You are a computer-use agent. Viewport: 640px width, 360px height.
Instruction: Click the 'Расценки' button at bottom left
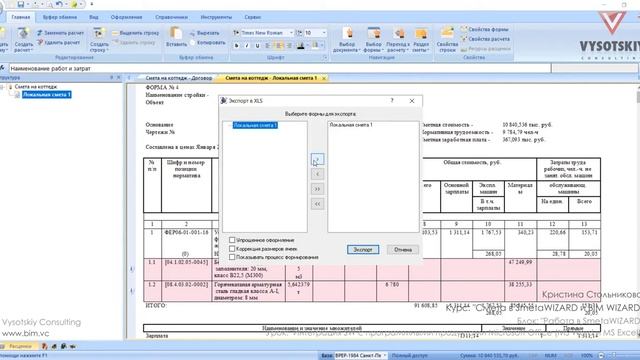[x=19, y=346]
